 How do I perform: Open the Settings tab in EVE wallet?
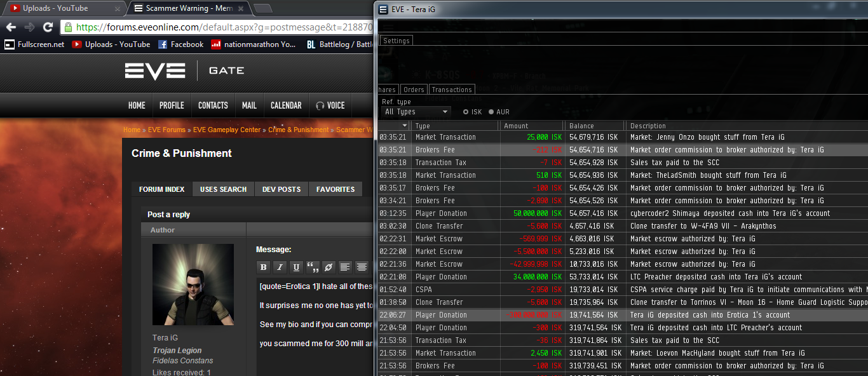click(397, 41)
